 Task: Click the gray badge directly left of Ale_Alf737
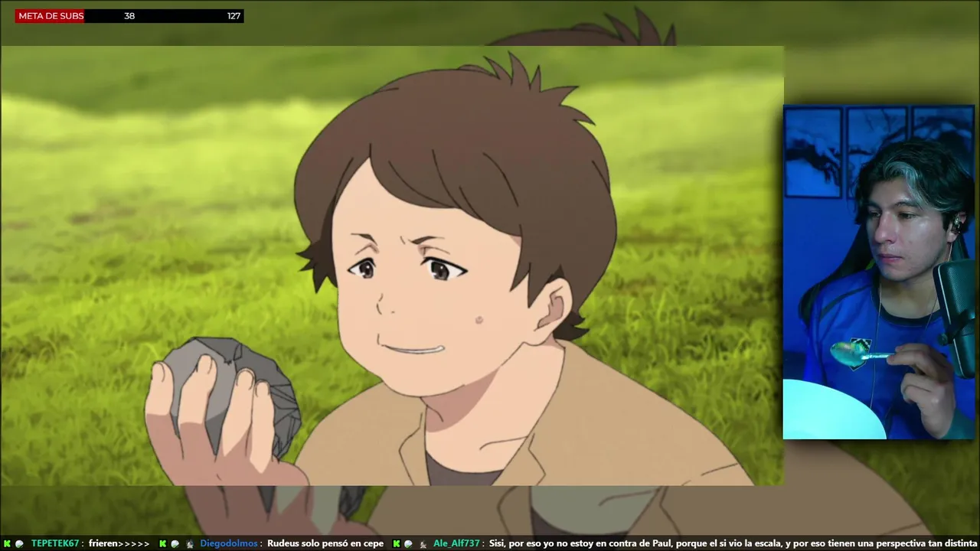[423, 543]
